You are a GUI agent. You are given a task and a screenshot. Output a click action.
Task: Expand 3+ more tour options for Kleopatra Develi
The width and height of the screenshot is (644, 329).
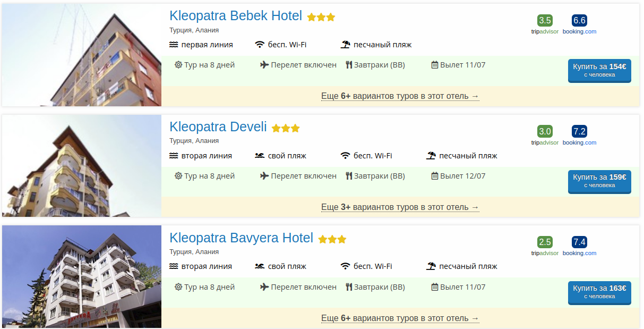coord(400,207)
